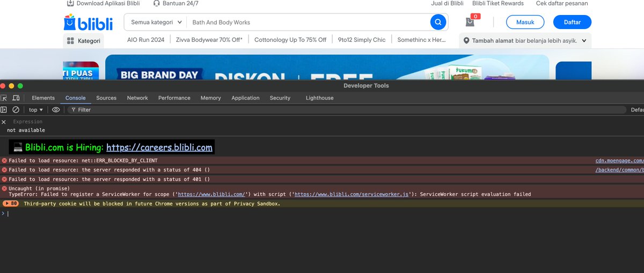Open the Lighthouse tab
This screenshot has width=644, height=273.
click(320, 98)
